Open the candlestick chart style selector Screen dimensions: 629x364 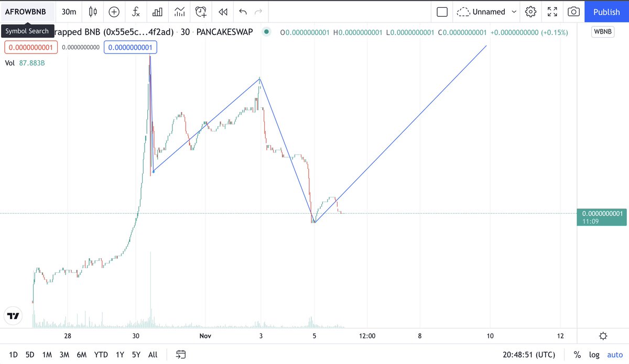coord(92,12)
